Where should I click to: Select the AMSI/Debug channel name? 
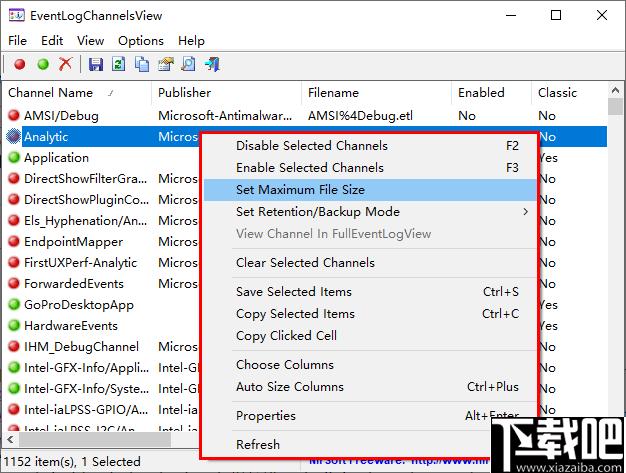61,116
